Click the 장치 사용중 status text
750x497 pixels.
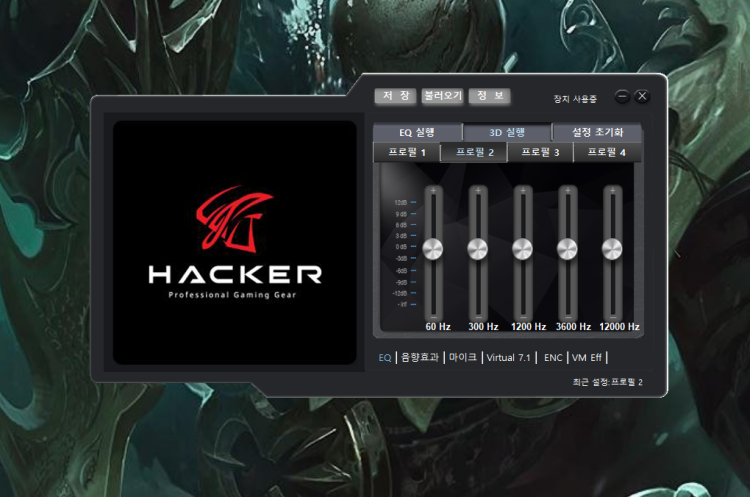(x=575, y=99)
